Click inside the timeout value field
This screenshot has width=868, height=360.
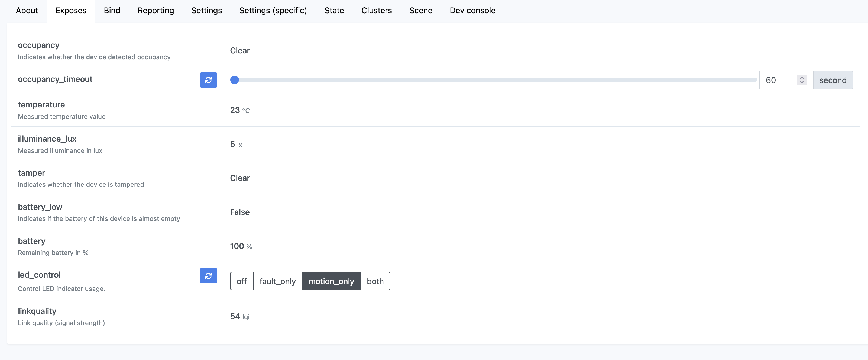point(778,80)
